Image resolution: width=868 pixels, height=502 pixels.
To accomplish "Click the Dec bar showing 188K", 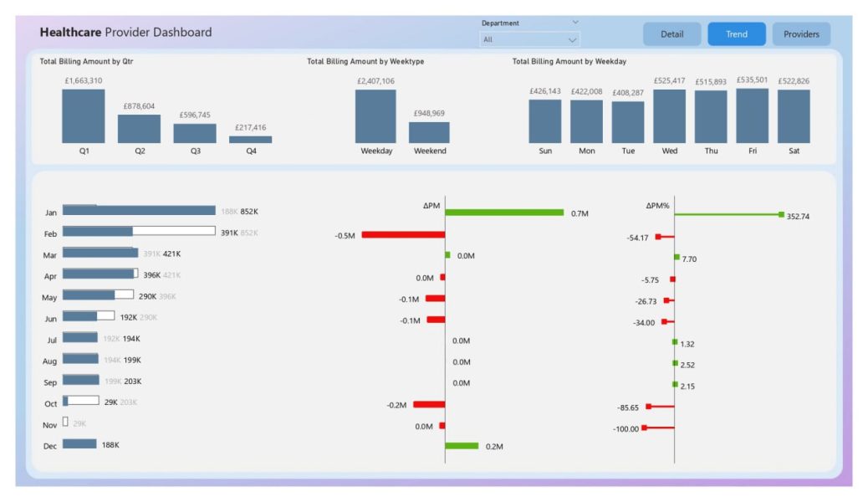I will pos(79,444).
